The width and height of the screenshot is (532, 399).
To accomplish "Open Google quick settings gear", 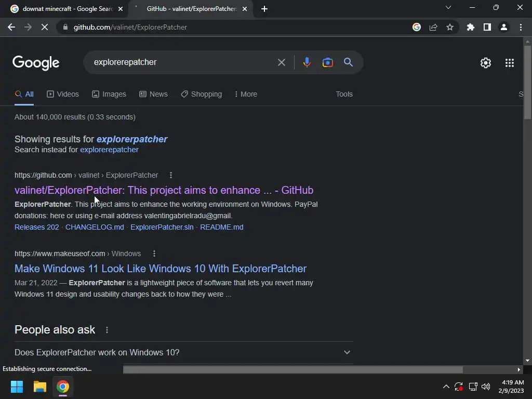I will click(x=486, y=63).
